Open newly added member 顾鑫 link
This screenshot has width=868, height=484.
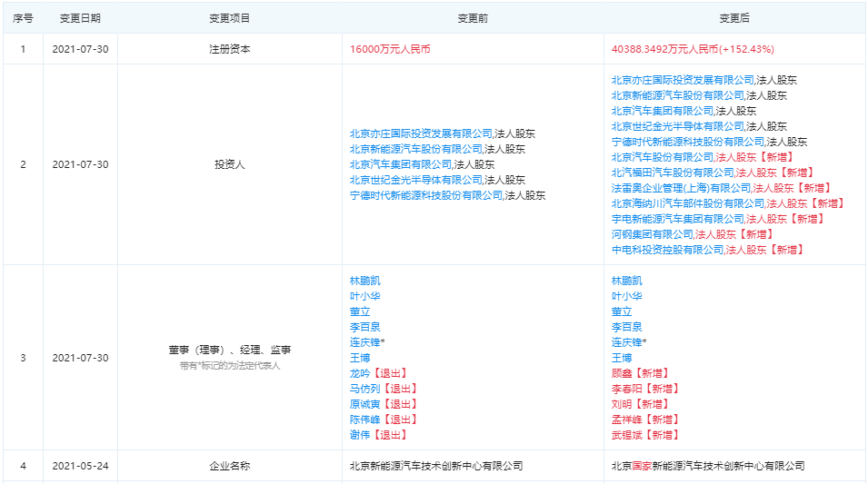(622, 373)
